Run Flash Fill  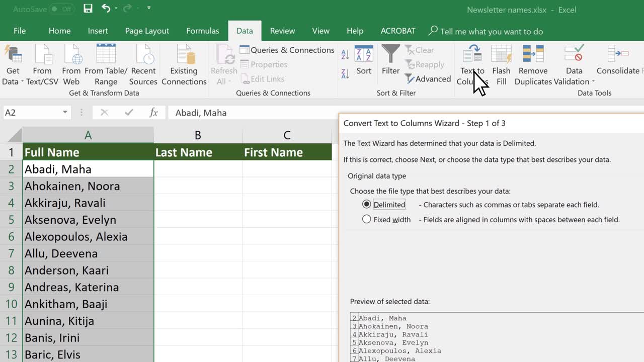(x=501, y=65)
